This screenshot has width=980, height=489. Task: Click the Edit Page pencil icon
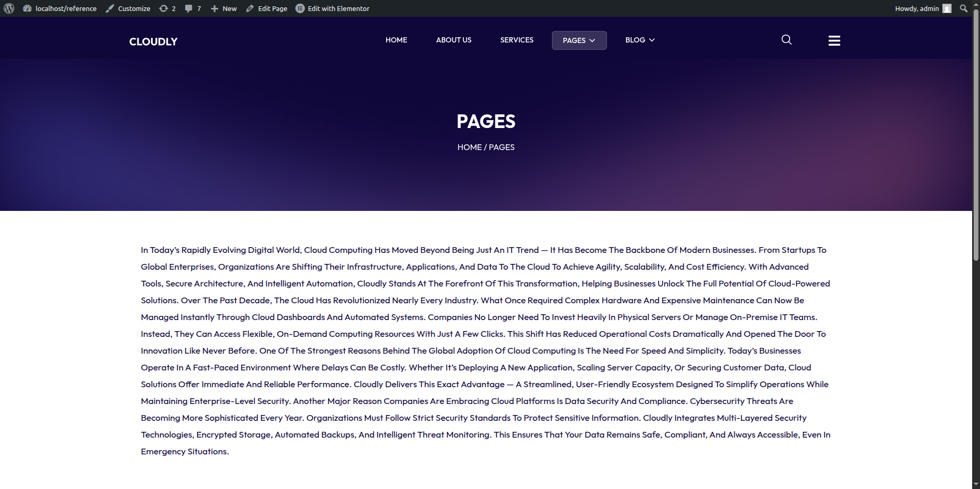pos(250,8)
